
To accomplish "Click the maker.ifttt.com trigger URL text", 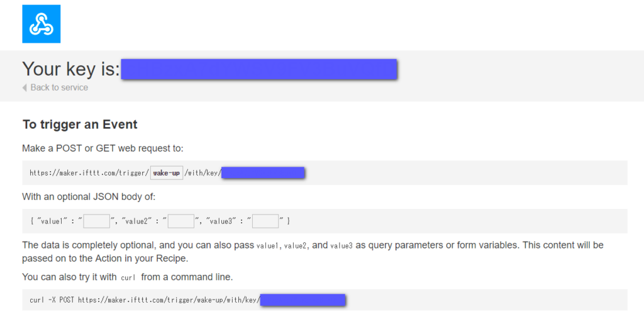I will [88, 173].
